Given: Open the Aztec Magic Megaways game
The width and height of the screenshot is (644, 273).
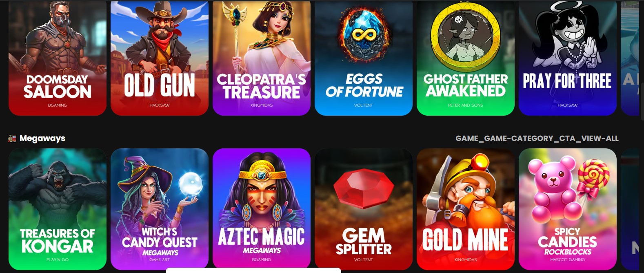Looking at the screenshot, I should 262,209.
